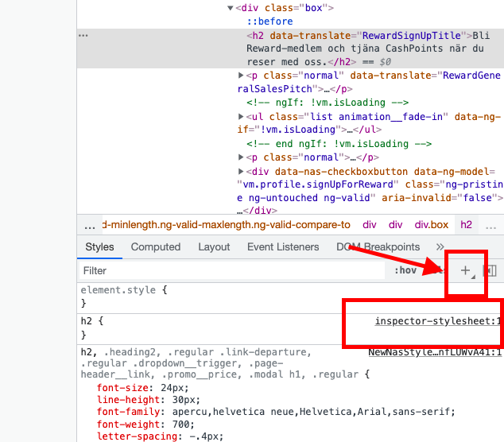Expand the div data-nas-checkboxbutton element
The image size is (504, 442).
[x=242, y=172]
